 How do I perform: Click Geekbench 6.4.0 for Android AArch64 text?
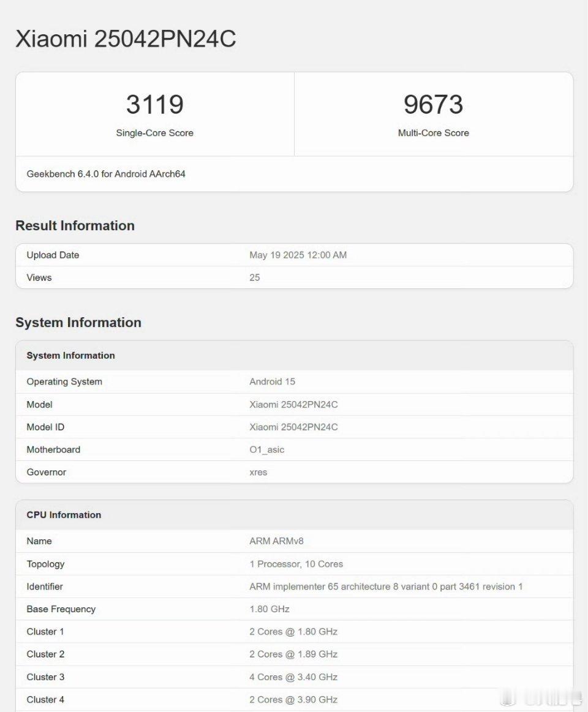106,174
